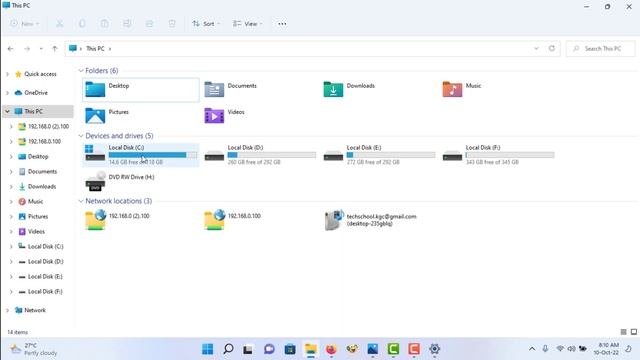Open the New dropdown menu

[x=25, y=24]
